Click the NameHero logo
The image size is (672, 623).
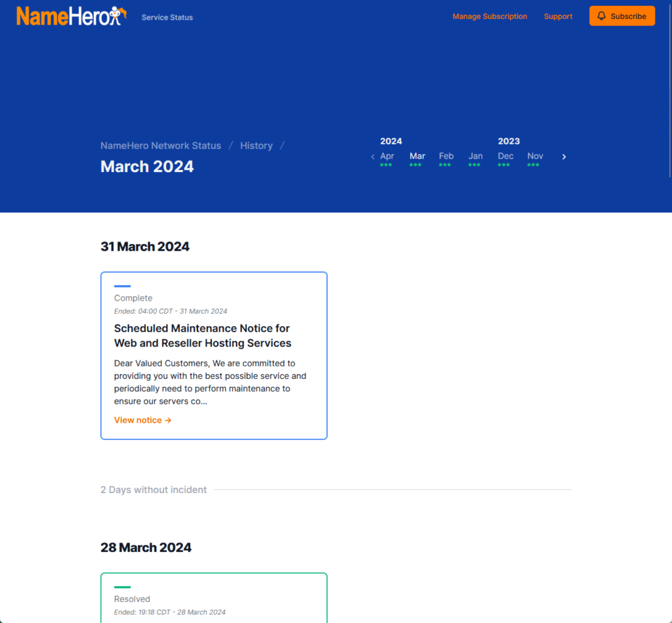[72, 16]
